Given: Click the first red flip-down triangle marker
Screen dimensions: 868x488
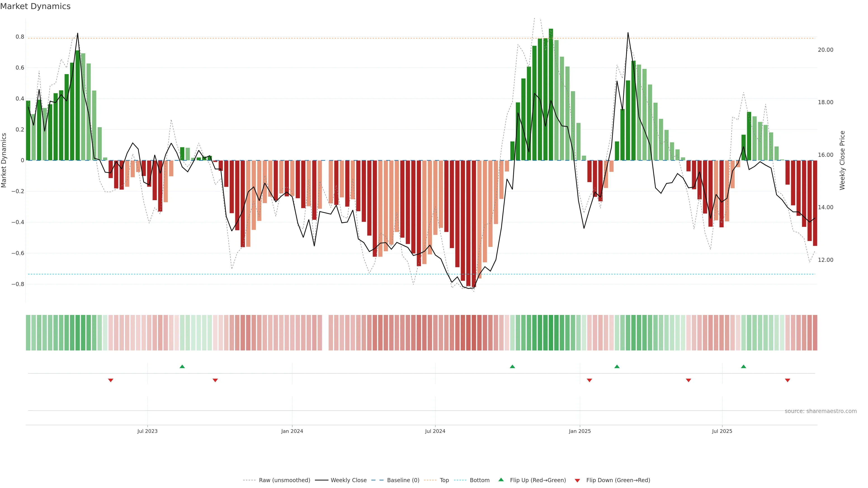Looking at the screenshot, I should pyautogui.click(x=111, y=380).
